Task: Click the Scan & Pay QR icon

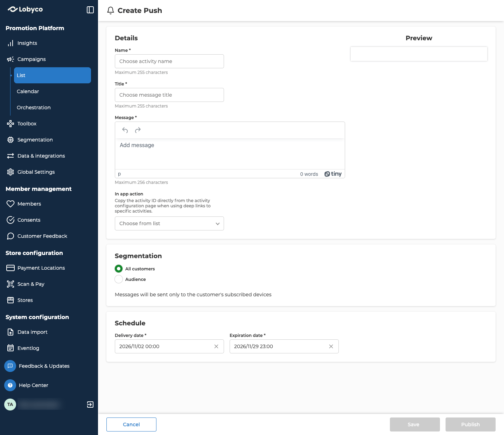Action: point(10,284)
